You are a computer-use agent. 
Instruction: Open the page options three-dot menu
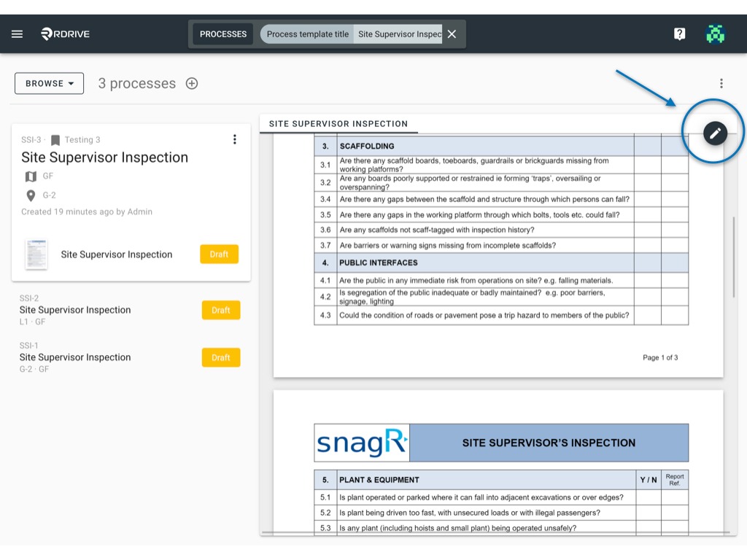721,83
